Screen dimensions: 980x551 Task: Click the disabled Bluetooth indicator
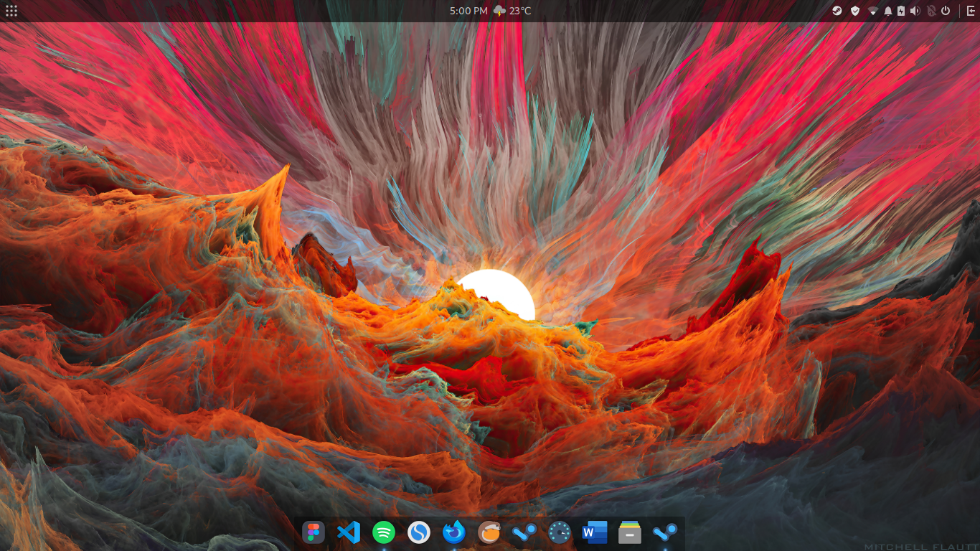(931, 11)
